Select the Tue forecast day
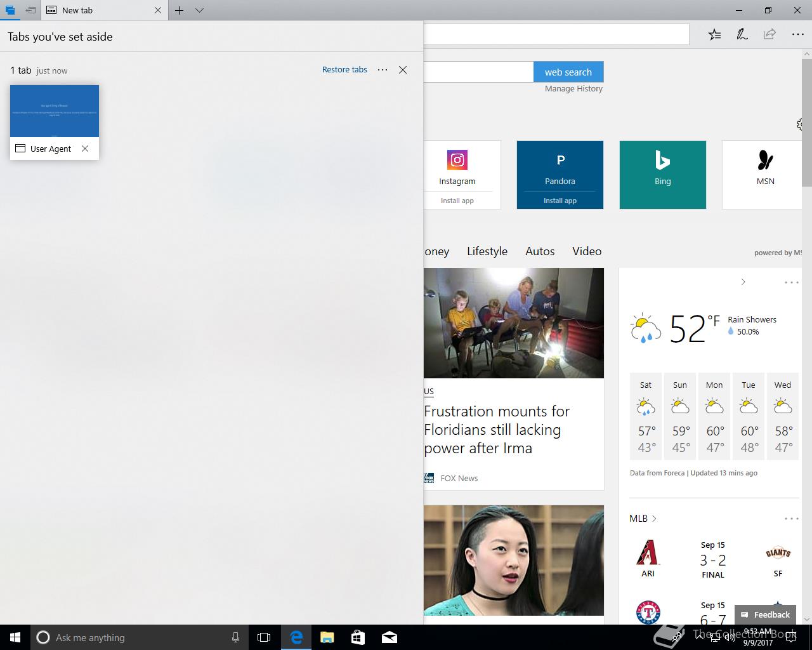 (x=749, y=416)
